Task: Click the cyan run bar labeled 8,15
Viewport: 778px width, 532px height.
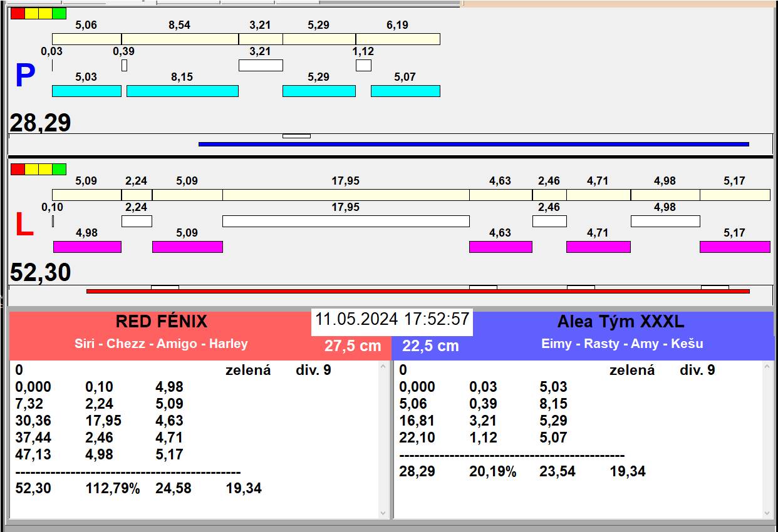Action: [182, 91]
